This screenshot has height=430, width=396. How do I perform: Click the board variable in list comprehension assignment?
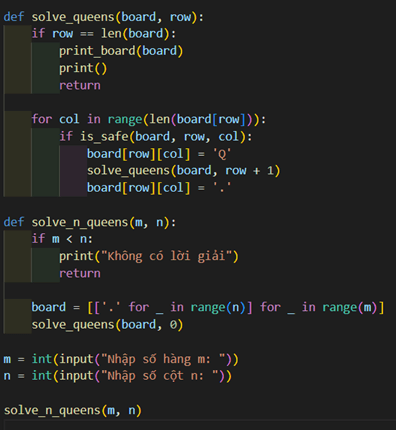(x=49, y=307)
